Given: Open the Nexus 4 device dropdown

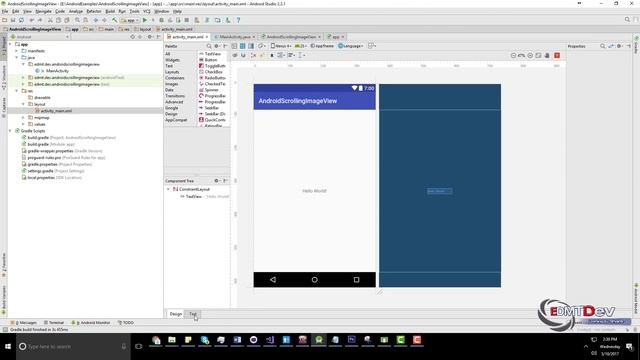Looking at the screenshot, I should tap(281, 46).
